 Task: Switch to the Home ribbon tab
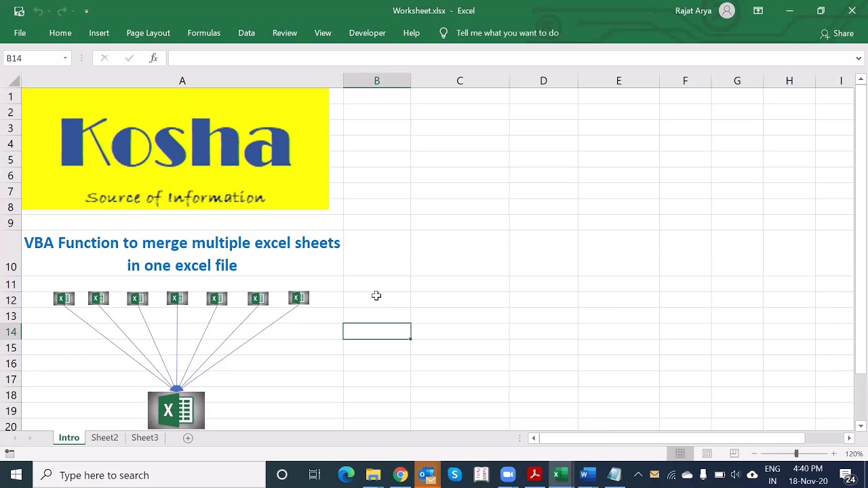(x=60, y=33)
